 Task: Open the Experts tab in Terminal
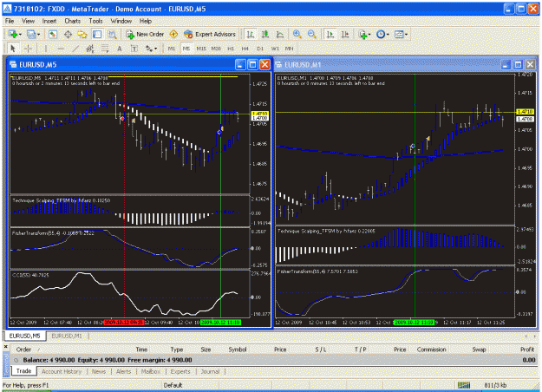pos(180,371)
